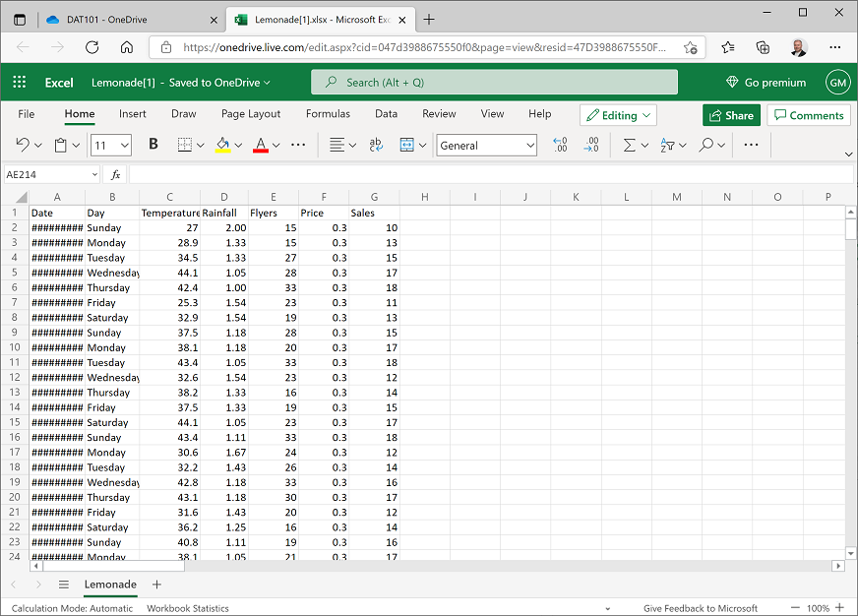
Task: Click the AutoSum sigma icon
Action: pyautogui.click(x=629, y=144)
